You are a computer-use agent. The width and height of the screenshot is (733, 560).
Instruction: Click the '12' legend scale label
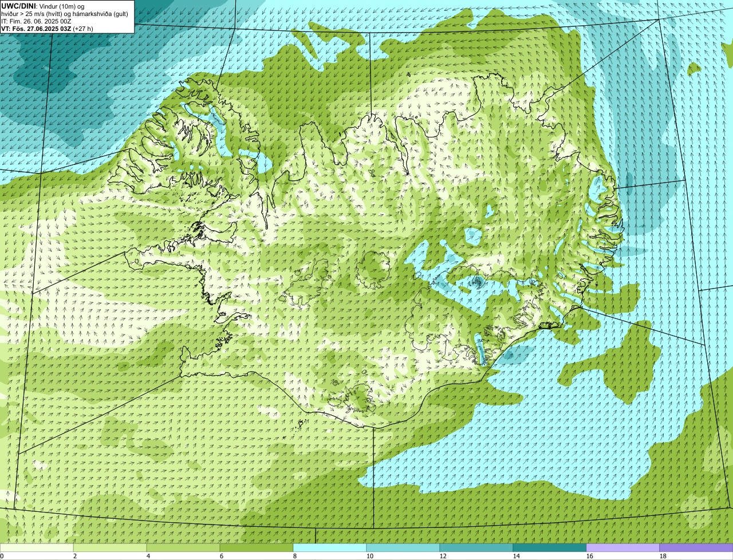(x=443, y=556)
